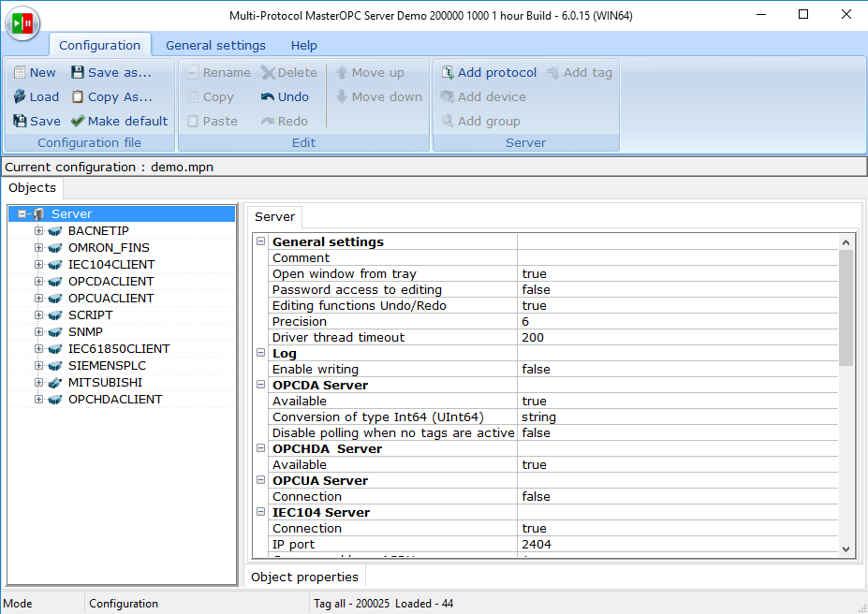Click the Copy As clipboard icon
Viewport: 868px width, 614px height.
[x=78, y=96]
